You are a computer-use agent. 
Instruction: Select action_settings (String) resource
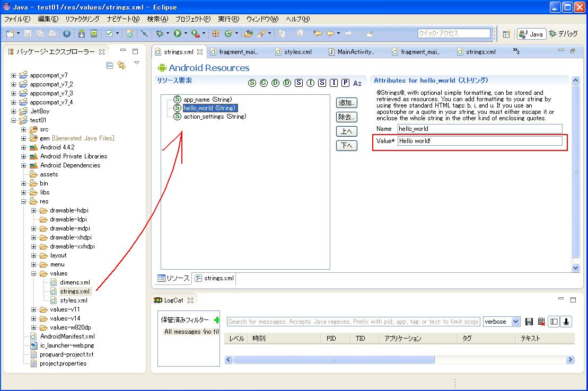click(215, 117)
